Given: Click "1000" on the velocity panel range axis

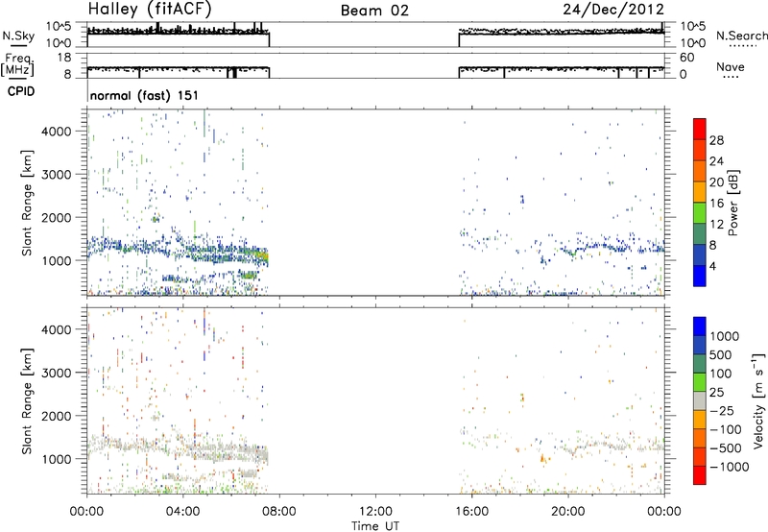Looking at the screenshot, I should coord(57,459).
